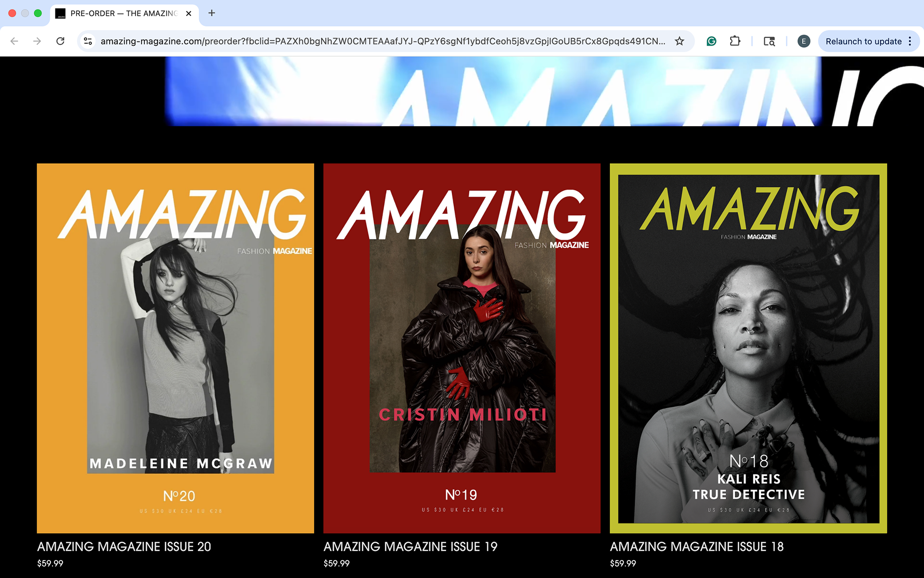Click $59.99 price under Issue 18
Image resolution: width=924 pixels, height=578 pixels.
click(623, 563)
